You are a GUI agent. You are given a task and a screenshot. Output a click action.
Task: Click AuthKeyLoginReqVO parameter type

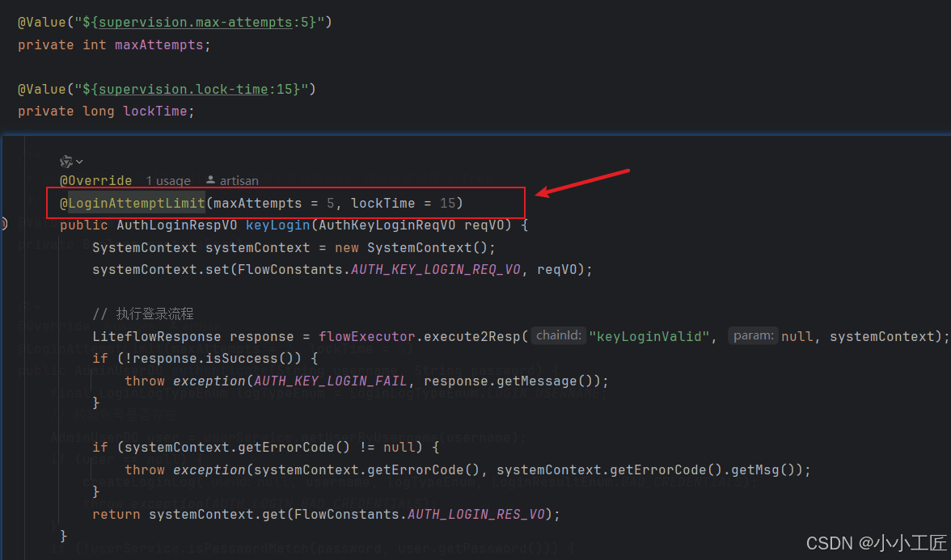click(x=387, y=225)
